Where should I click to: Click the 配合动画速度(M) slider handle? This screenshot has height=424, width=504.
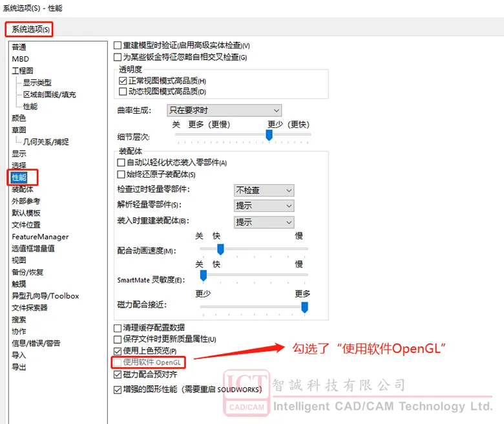pos(220,249)
